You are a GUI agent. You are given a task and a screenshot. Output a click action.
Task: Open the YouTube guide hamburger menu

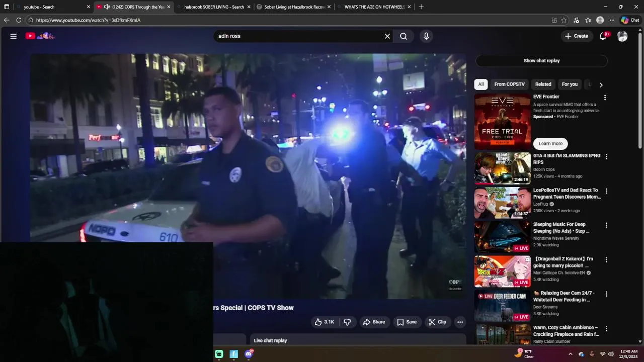point(14,36)
